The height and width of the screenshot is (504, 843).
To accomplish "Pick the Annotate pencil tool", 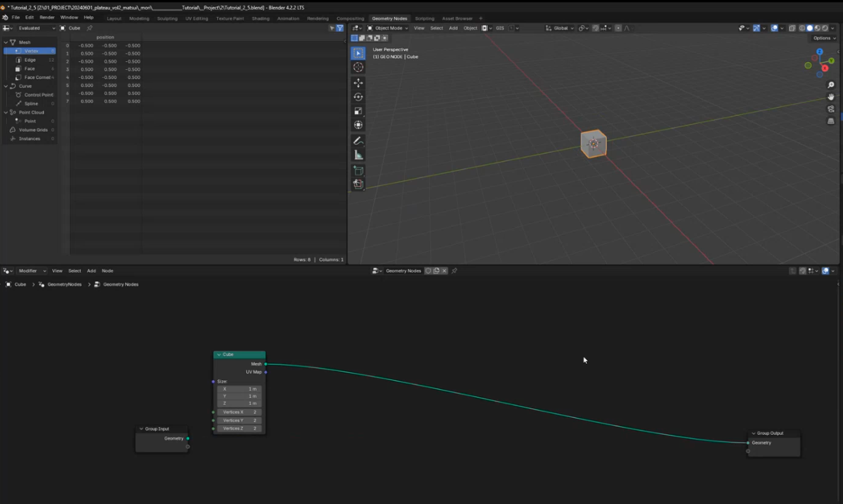I will 358,141.
